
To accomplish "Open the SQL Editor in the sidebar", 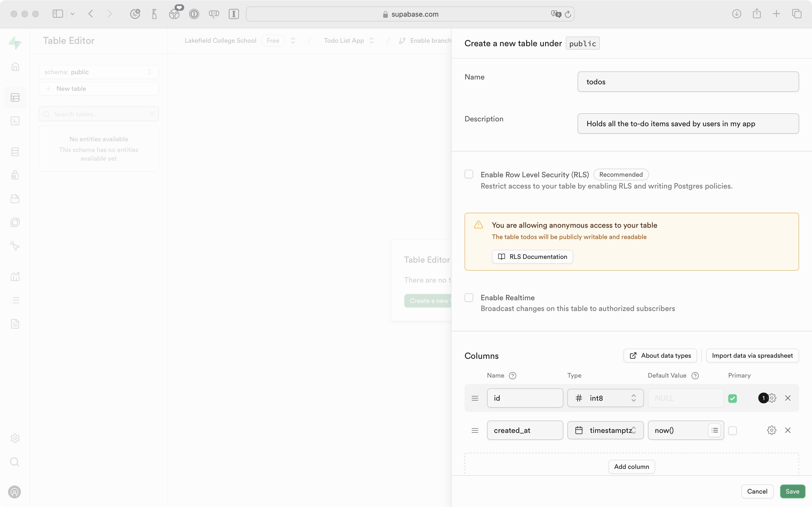I will (x=15, y=121).
